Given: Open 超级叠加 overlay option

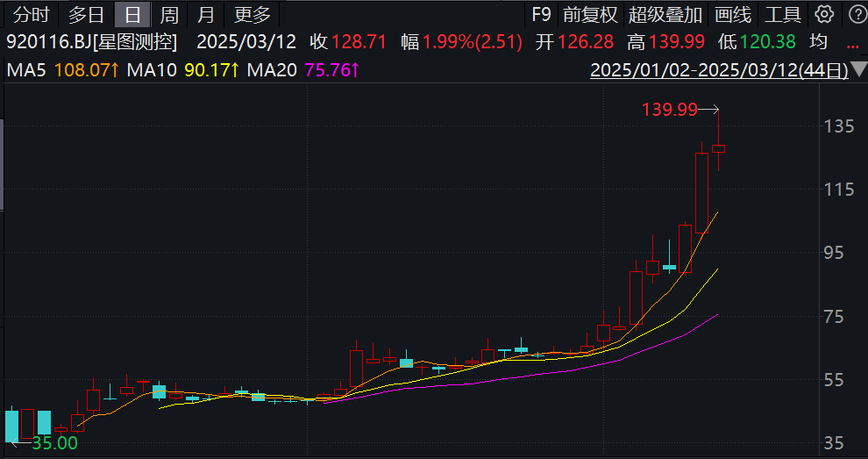Looking at the screenshot, I should [x=665, y=14].
